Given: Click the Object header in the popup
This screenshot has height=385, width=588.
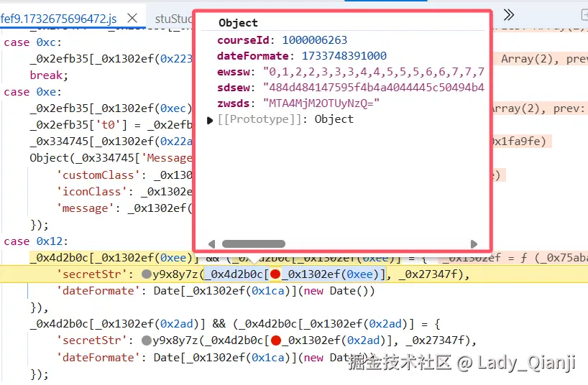Looking at the screenshot, I should point(238,23).
